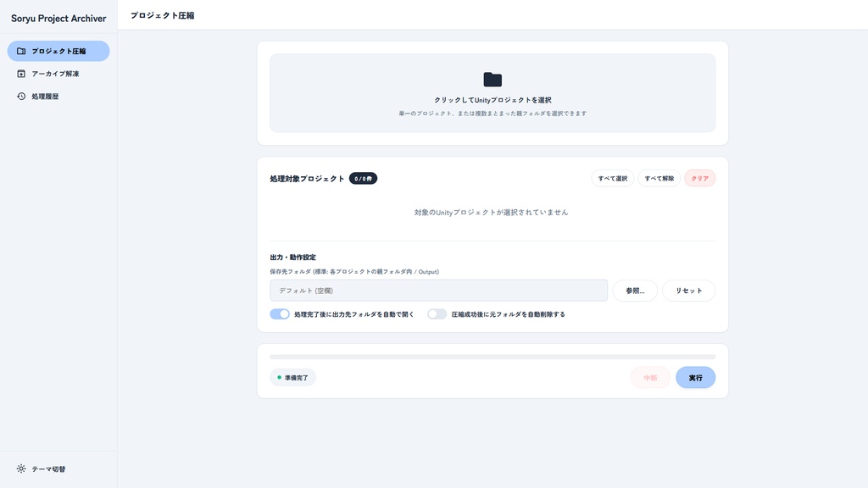868x488 pixels.
Task: Click 対象のUnityプロジェクトが選択されていません message
Action: (491, 213)
